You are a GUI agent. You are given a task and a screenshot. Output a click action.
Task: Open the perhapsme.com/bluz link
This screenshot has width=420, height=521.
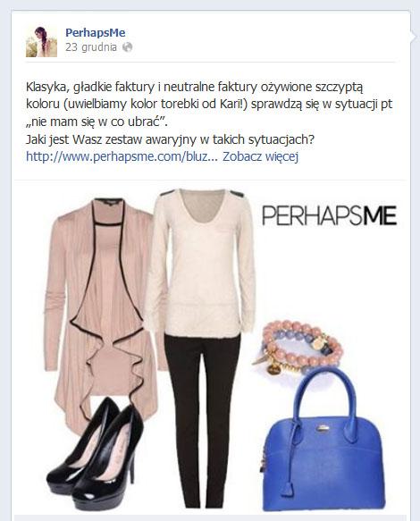(x=122, y=156)
